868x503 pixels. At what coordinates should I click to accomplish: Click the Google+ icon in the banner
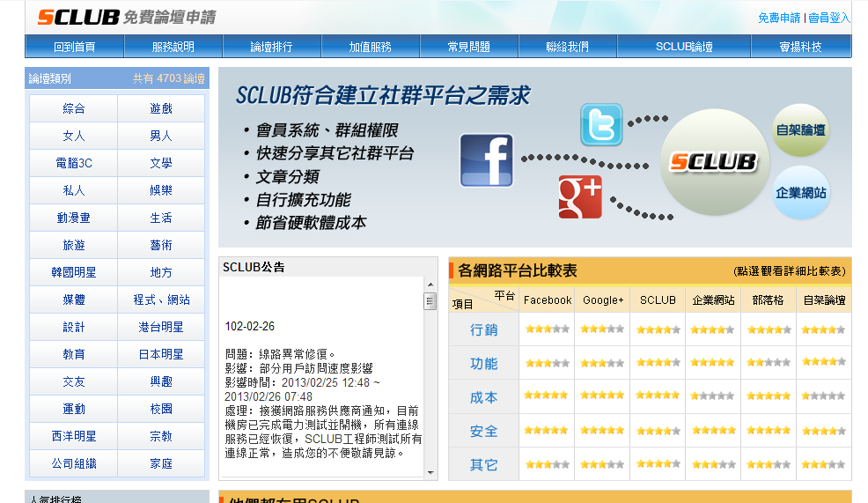580,196
